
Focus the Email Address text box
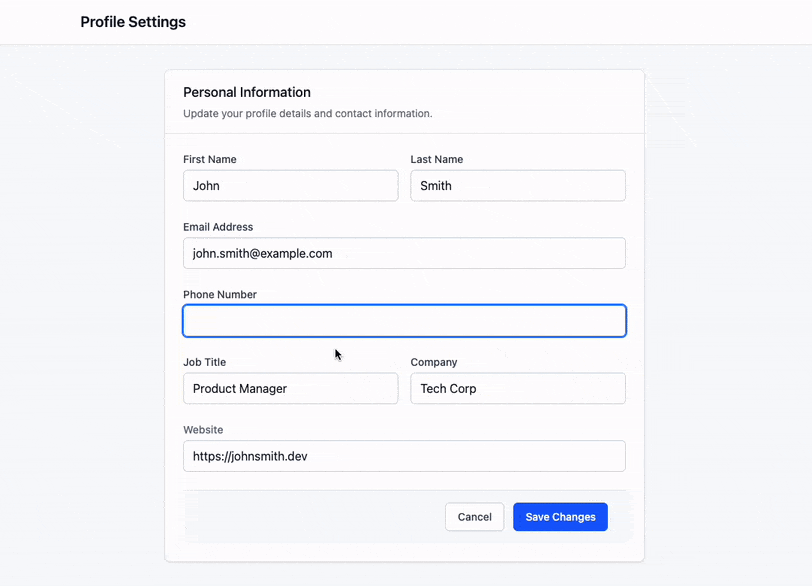(404, 253)
